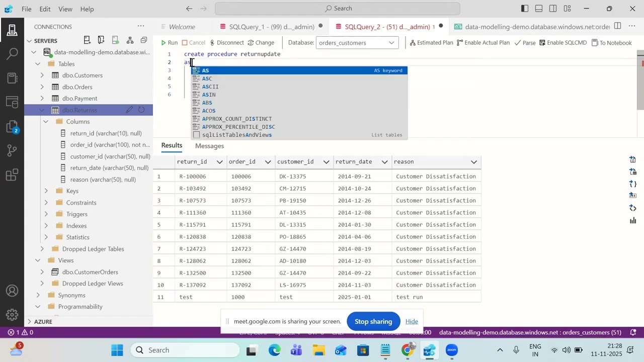Click the New Connection icon in Servers
This screenshot has height=362, width=644.
[x=87, y=40]
